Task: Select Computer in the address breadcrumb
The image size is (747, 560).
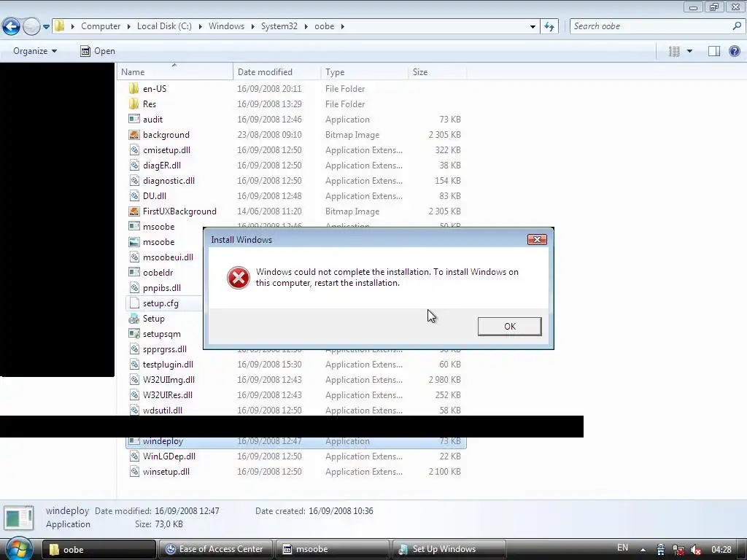Action: click(x=101, y=26)
